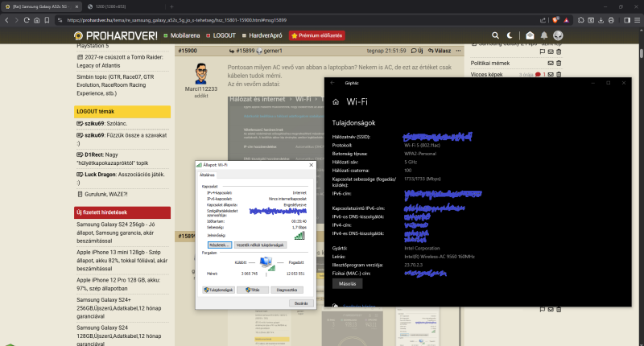Click the home icon in Wi-Fi settings

[336, 102]
